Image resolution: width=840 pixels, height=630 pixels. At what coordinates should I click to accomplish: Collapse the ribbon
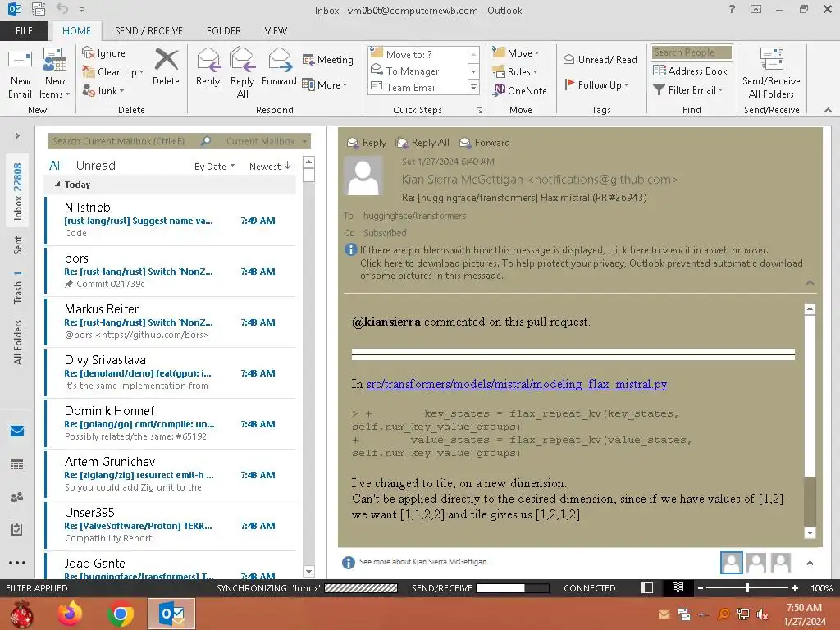[828, 110]
